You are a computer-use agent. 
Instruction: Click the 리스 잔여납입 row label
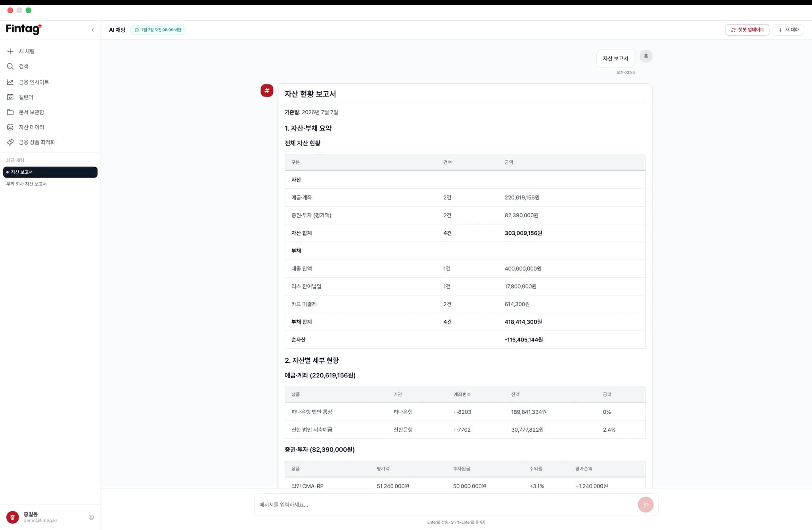306,286
